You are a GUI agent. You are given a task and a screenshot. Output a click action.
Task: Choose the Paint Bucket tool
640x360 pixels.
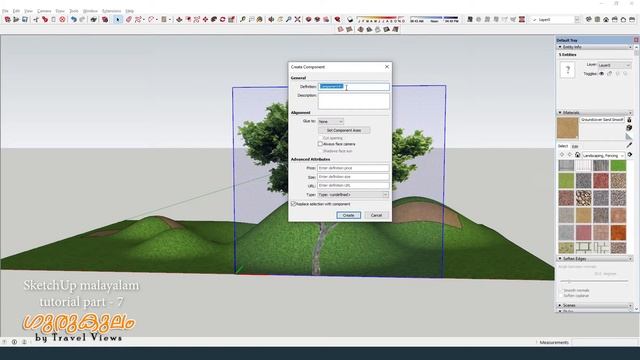[260, 19]
